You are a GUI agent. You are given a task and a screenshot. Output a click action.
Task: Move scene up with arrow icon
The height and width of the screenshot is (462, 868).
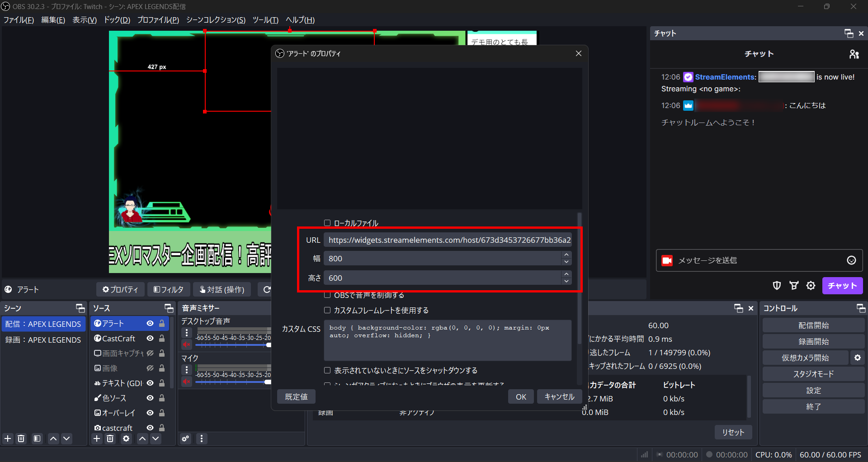tap(53, 438)
